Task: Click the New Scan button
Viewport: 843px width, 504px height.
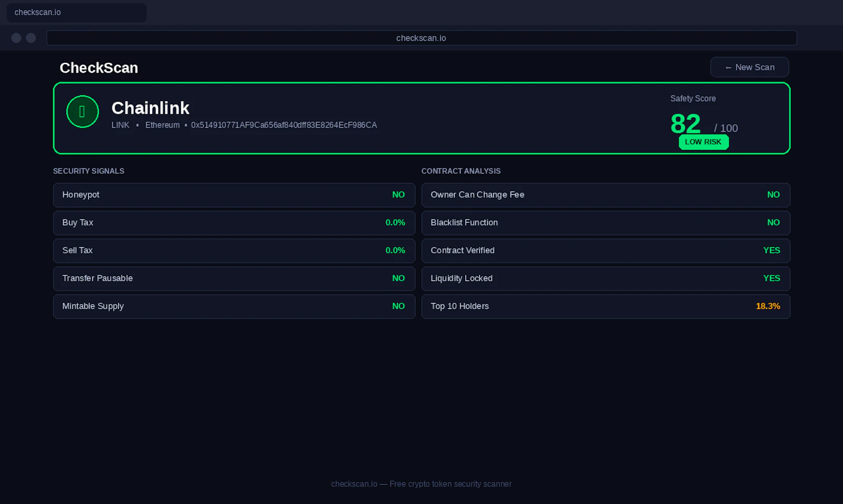Action: point(749,67)
